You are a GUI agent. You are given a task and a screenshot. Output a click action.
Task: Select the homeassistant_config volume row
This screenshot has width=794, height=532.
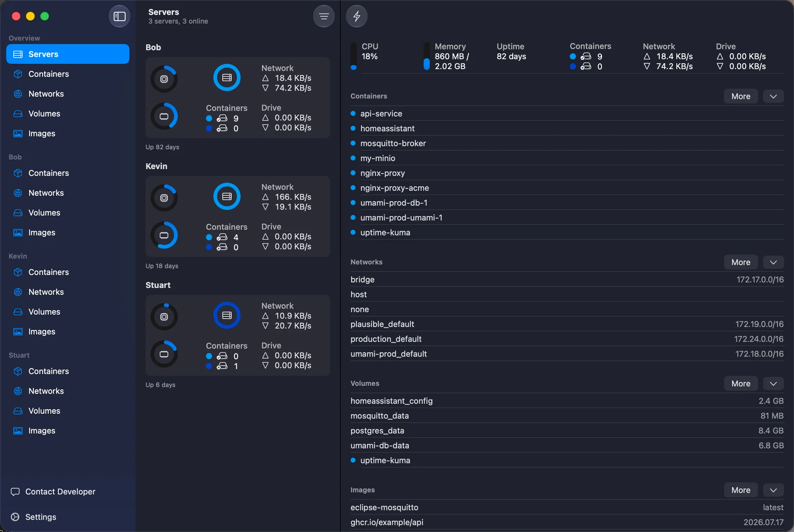click(567, 401)
